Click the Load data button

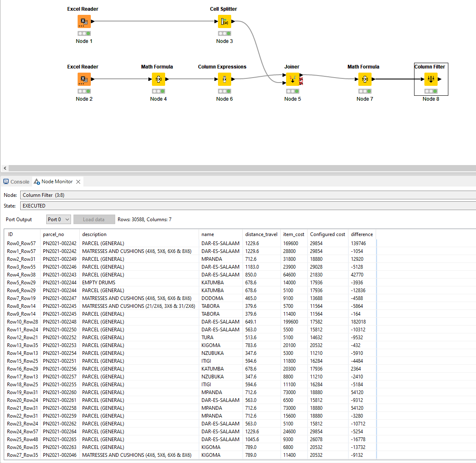[94, 220]
